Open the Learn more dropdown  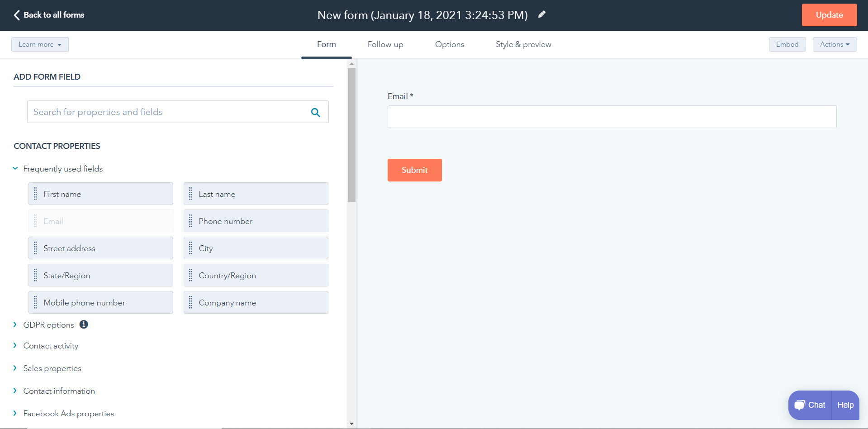pyautogui.click(x=40, y=44)
